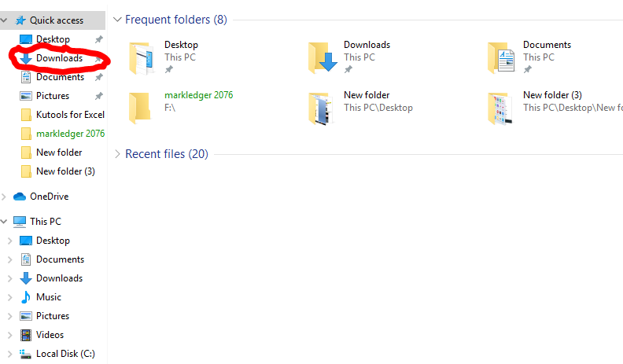Click pin icon beside Pictures in Quick access
The height and width of the screenshot is (364, 623).
(x=98, y=96)
